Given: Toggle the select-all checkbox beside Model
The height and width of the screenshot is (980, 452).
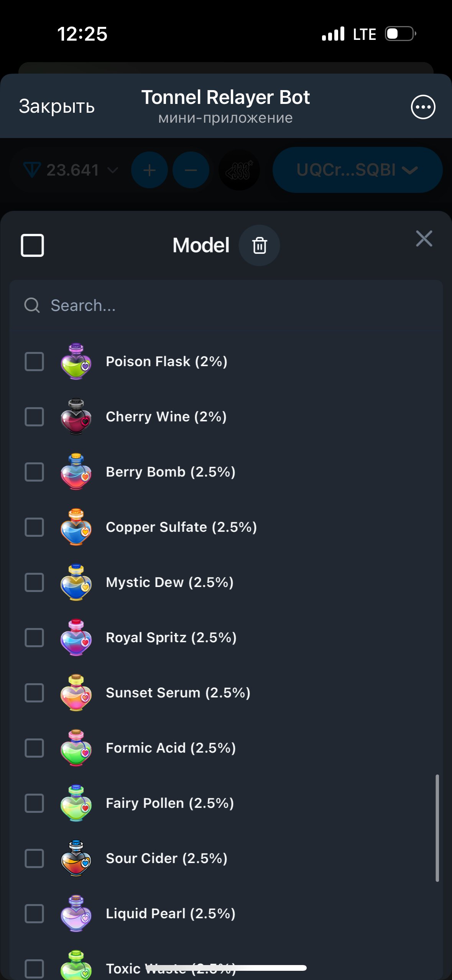Looking at the screenshot, I should [x=32, y=245].
